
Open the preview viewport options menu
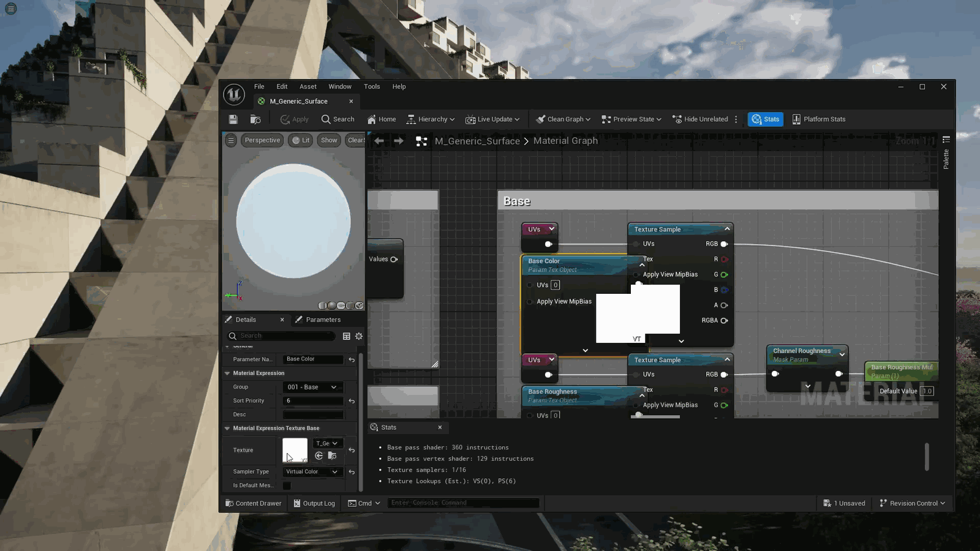[231, 140]
